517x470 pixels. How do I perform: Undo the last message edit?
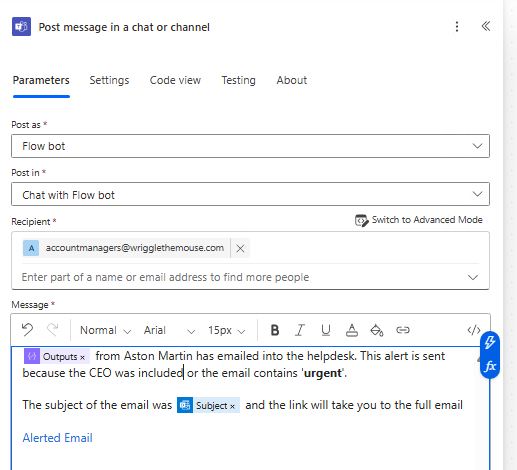(x=27, y=330)
